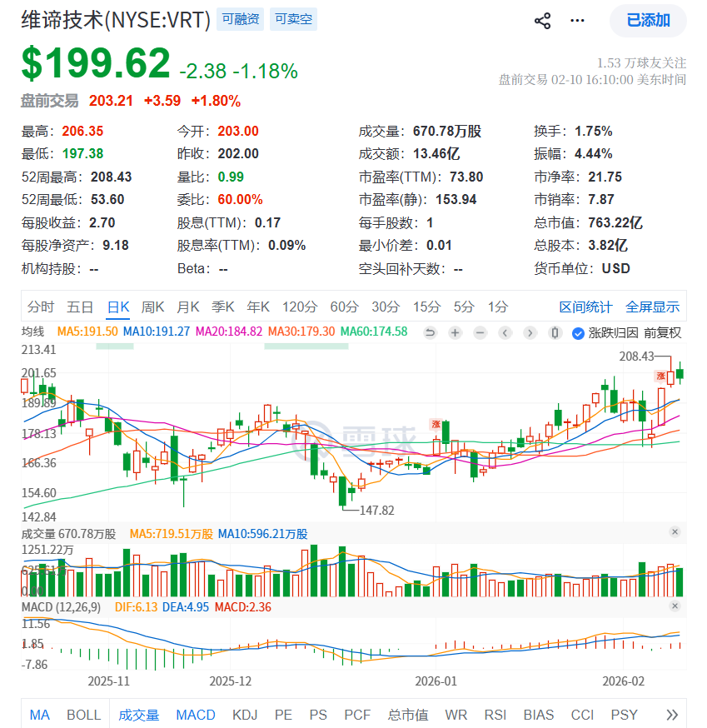Screen dimensions: 707x728
Task: Toggle the WR indicator
Action: tap(456, 715)
